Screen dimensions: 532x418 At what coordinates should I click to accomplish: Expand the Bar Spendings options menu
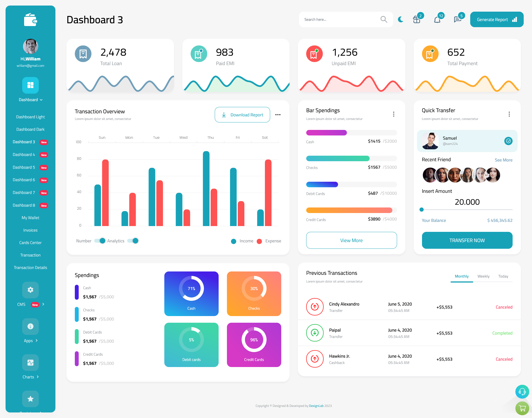(x=394, y=114)
